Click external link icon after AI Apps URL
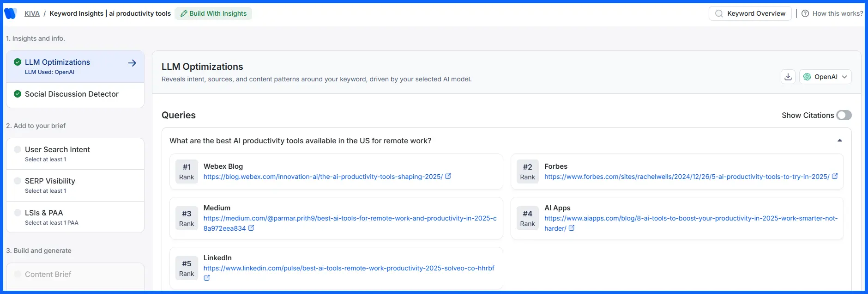Viewport: 868px width, 294px height. 572,228
